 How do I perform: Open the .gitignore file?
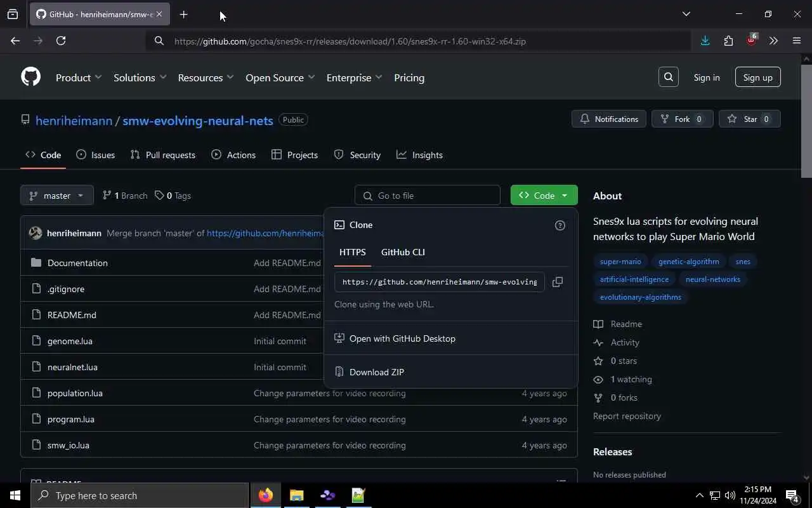(x=66, y=289)
